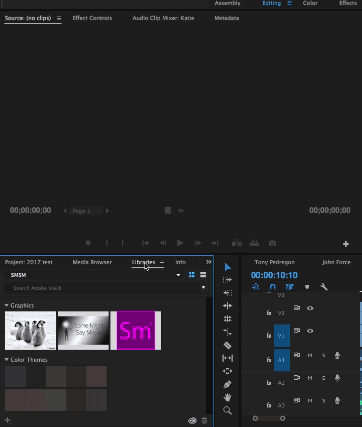Show hidden panel tabs with chevrons

click(209, 262)
